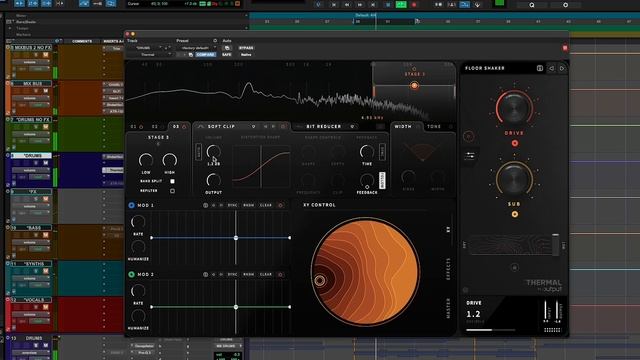Click the red target icon at plugin top-right
Screen dimensions: 640x360
click(565, 48)
